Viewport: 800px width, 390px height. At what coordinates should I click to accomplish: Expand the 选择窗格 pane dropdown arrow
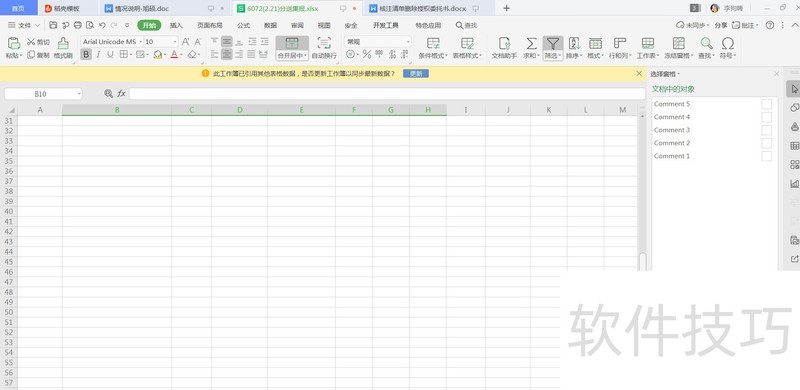[679, 74]
